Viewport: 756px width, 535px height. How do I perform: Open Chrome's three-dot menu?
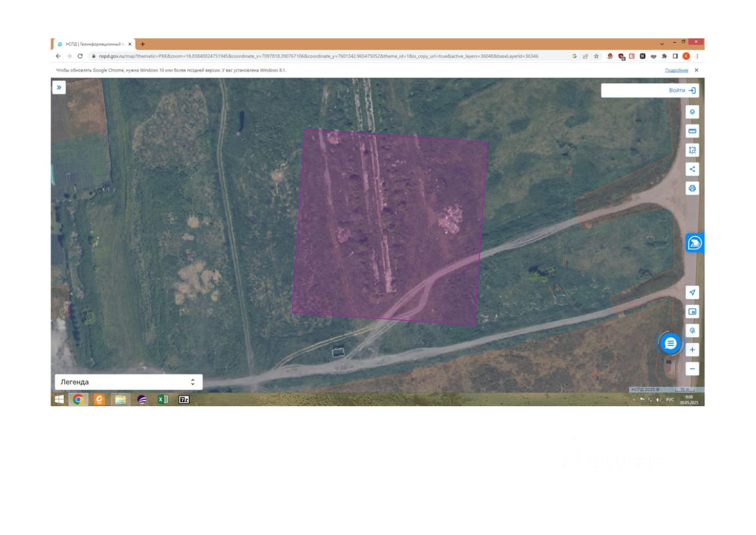coord(697,56)
